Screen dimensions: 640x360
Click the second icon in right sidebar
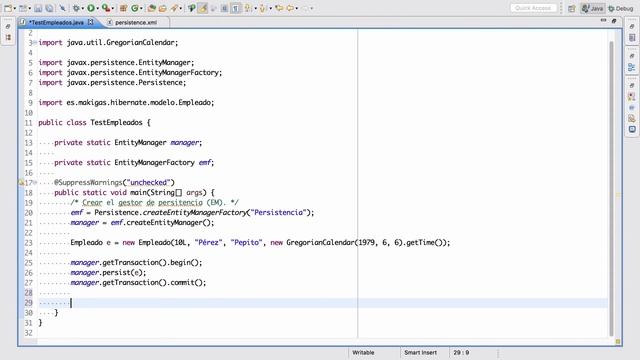[632, 38]
